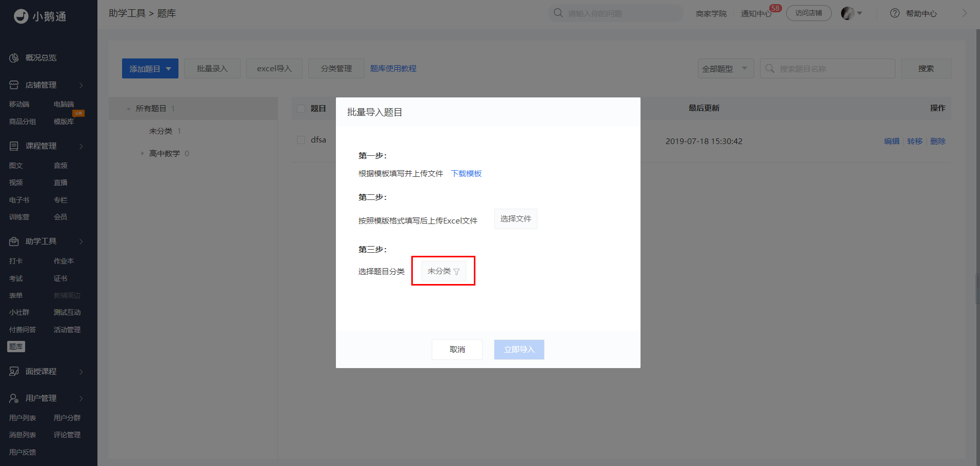Click the 店铺管理 shop icon
Image resolution: width=980 pixels, height=466 pixels.
click(14, 85)
